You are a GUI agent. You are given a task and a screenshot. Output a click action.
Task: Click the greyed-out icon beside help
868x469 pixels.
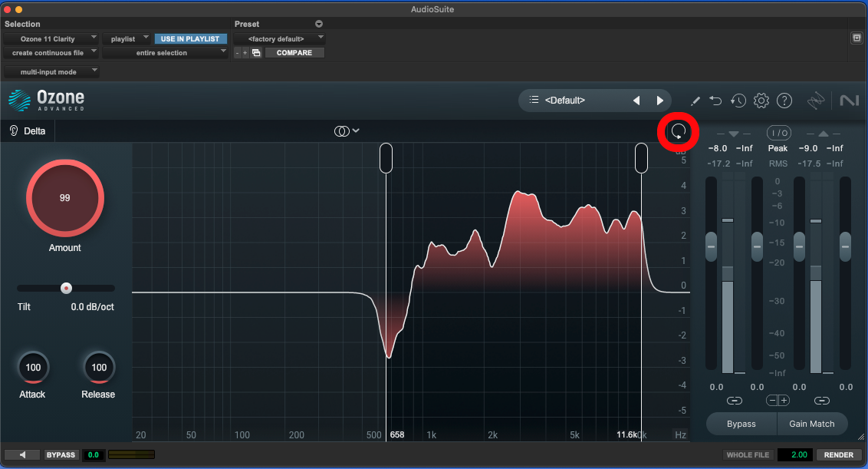click(816, 101)
